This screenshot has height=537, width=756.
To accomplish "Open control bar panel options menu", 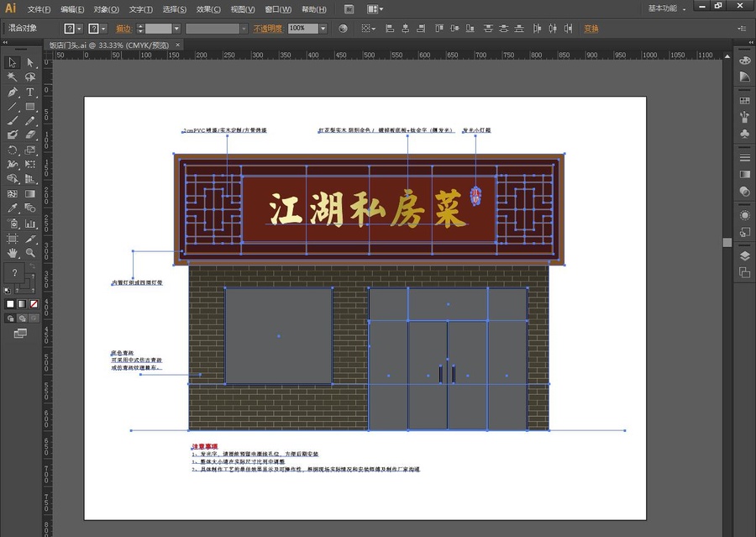I will coord(742,29).
